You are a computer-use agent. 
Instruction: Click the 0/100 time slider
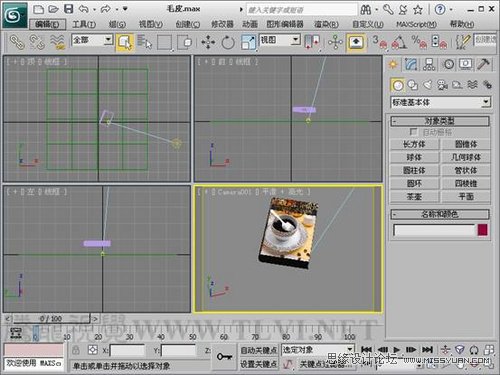51,319
